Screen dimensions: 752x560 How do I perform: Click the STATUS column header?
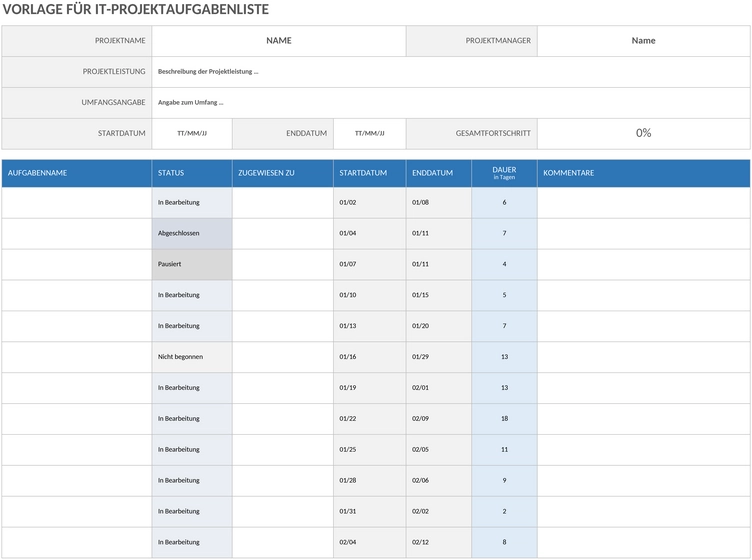192,173
